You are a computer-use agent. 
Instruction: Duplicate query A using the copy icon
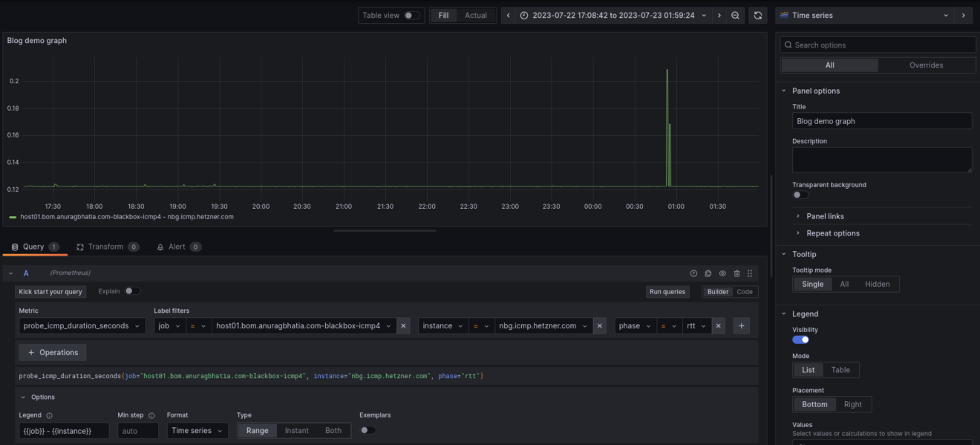click(708, 273)
